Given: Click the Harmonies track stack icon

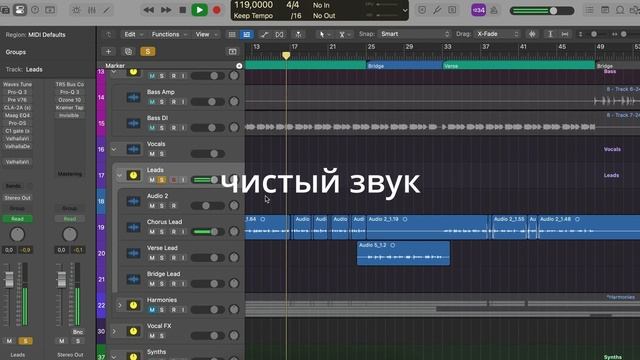Looking at the screenshot, I should point(133,305).
